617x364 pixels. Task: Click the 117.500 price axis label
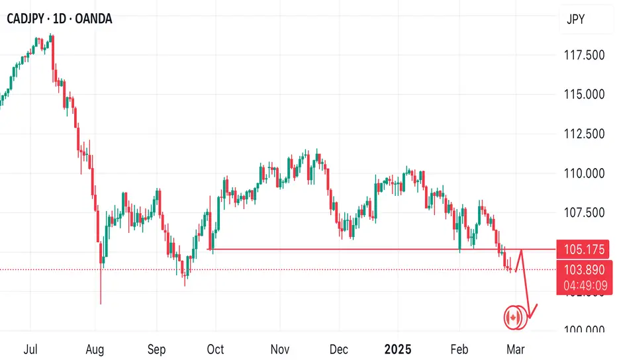584,55
